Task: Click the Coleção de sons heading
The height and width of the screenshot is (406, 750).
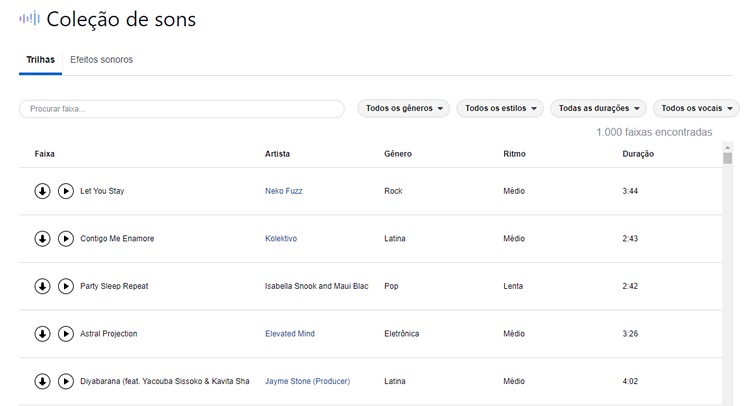Action: pyautogui.click(x=121, y=20)
